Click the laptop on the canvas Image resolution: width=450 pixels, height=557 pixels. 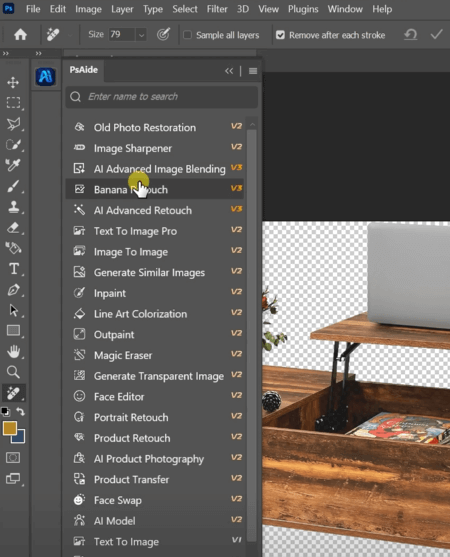click(x=408, y=275)
